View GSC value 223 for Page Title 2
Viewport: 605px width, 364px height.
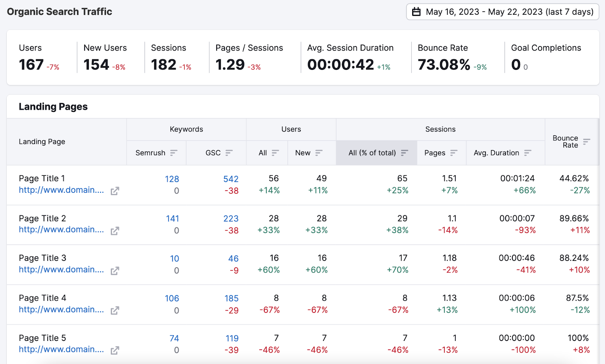pyautogui.click(x=230, y=218)
